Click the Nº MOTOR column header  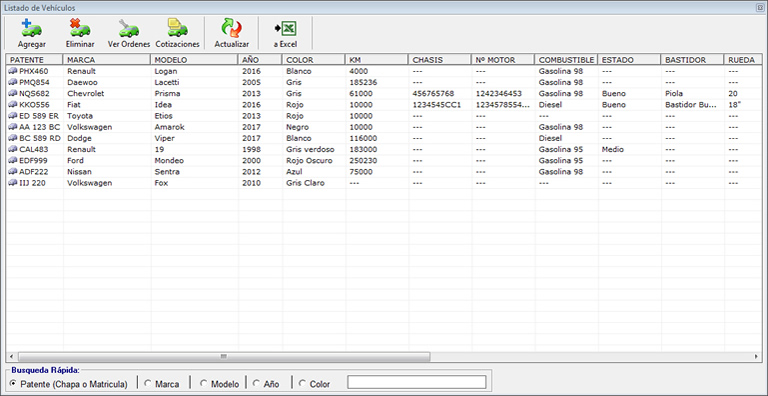click(503, 60)
